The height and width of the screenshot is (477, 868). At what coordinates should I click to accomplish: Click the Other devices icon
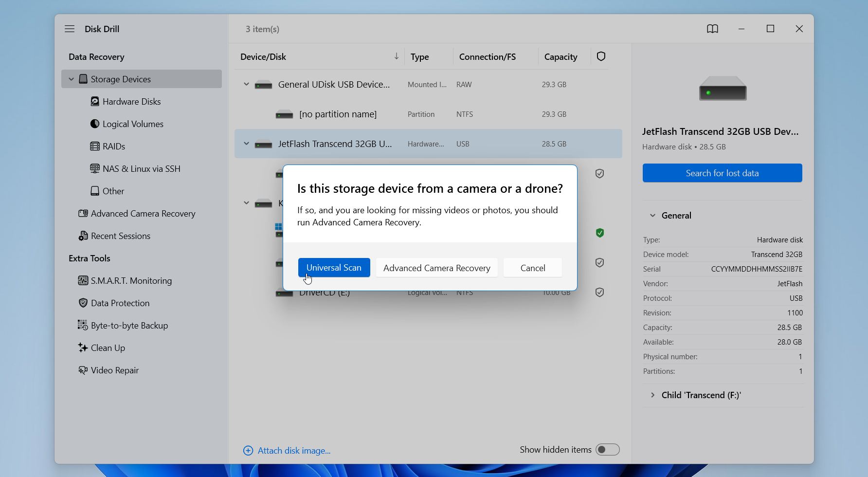click(x=95, y=191)
